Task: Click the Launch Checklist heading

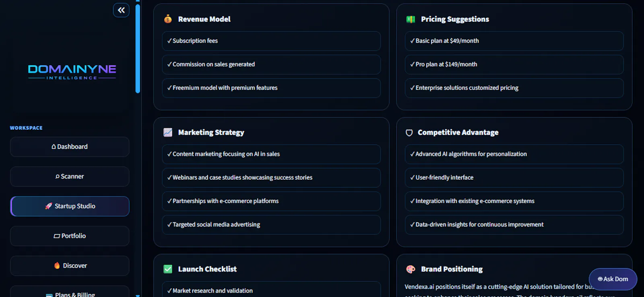Action: point(207,269)
